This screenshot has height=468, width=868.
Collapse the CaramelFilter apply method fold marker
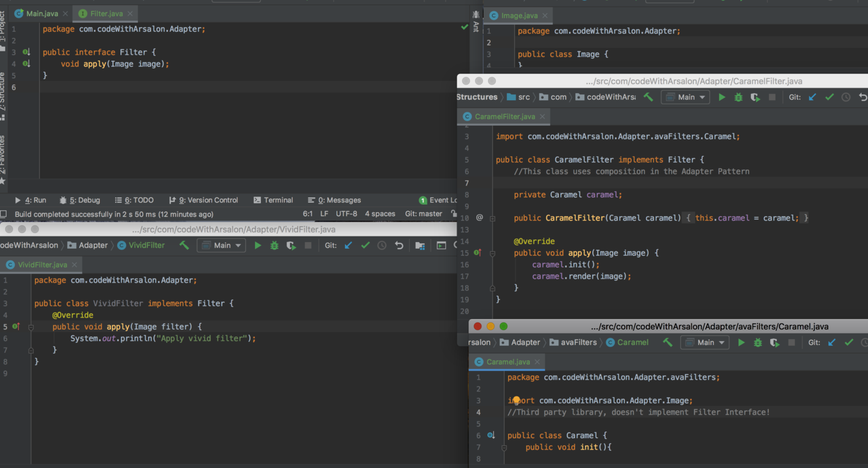tap(493, 253)
